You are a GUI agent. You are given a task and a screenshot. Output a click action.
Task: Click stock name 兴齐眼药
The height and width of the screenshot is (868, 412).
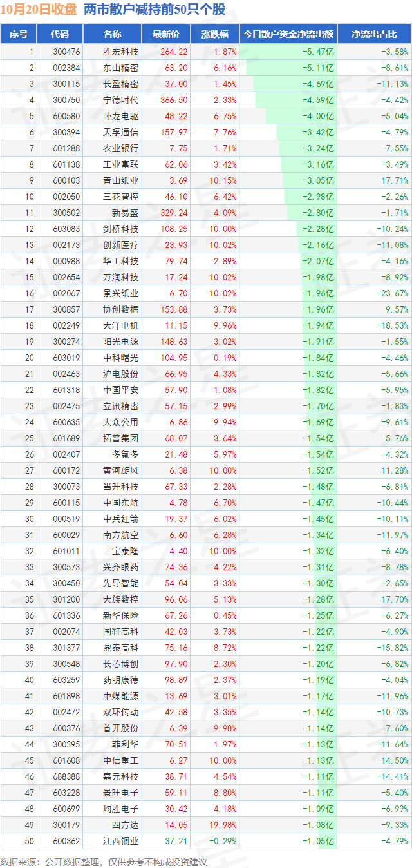click(x=120, y=567)
